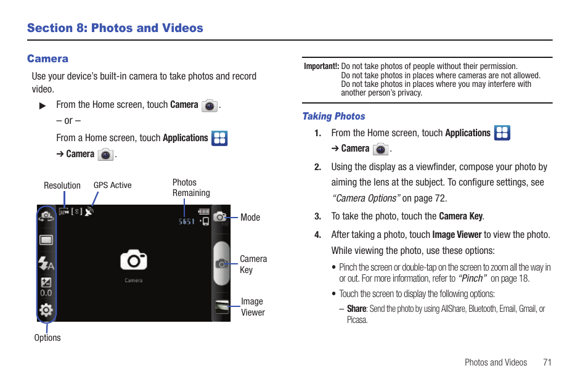Click the '– or –' text under first instruction
The width and height of the screenshot is (588, 392).
pos(68,121)
